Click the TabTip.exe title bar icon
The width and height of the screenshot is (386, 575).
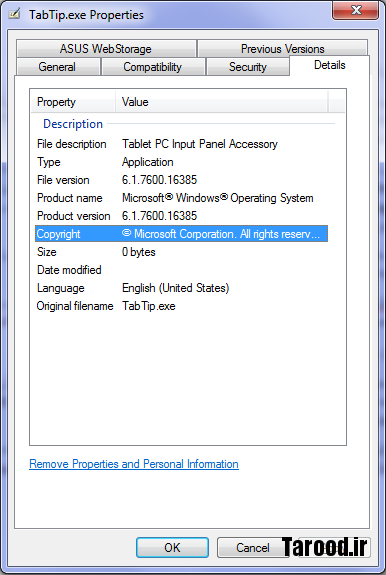click(14, 14)
